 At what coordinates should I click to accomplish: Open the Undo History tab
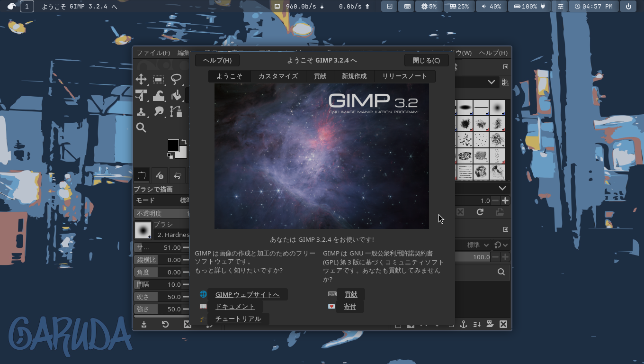point(178,175)
